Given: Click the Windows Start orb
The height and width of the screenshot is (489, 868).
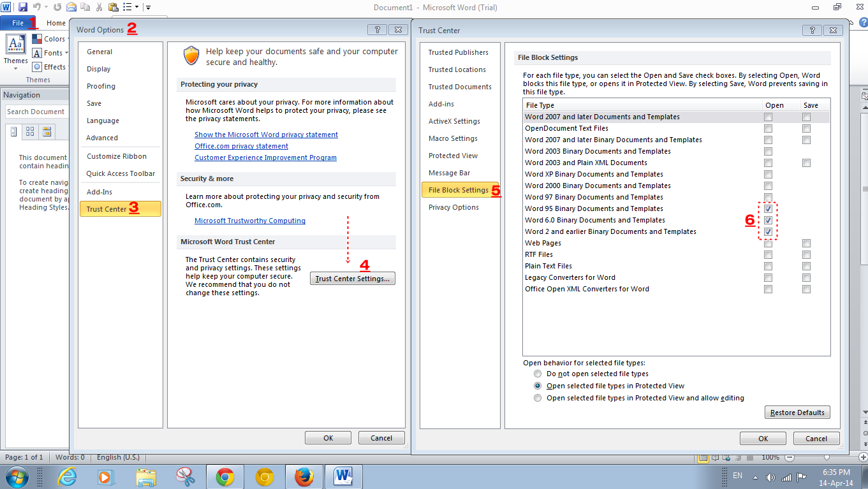Looking at the screenshot, I should [x=17, y=476].
